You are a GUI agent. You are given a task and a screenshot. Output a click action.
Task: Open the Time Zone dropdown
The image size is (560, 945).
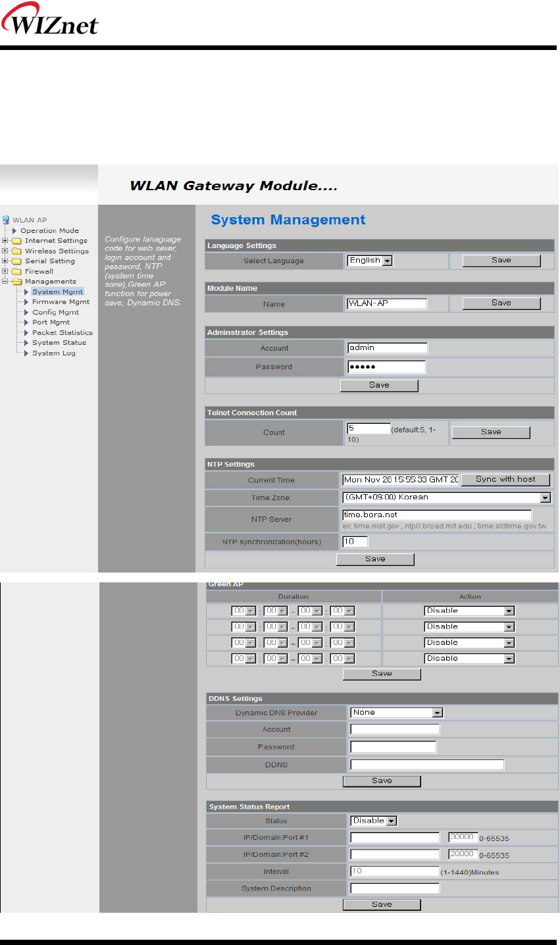pyautogui.click(x=446, y=498)
